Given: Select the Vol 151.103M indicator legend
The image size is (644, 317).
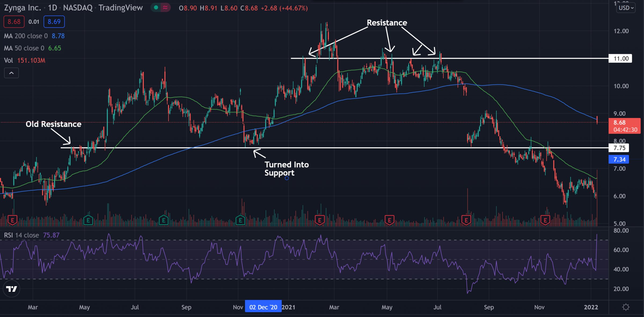Looking at the screenshot, I should [25, 60].
